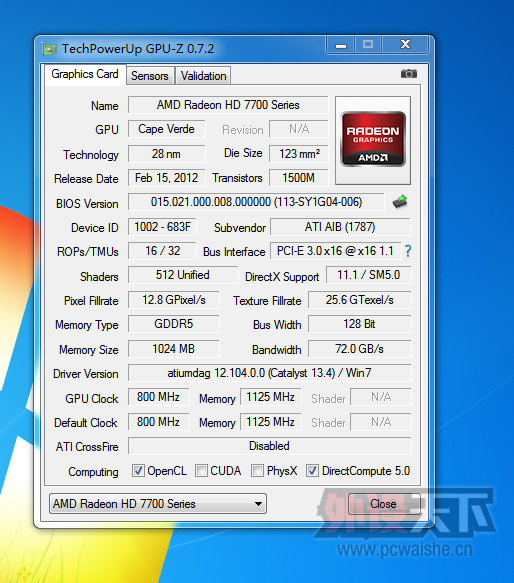This screenshot has width=514, height=583.
Task: Switch to the Graphics Card tab
Action: (85, 74)
